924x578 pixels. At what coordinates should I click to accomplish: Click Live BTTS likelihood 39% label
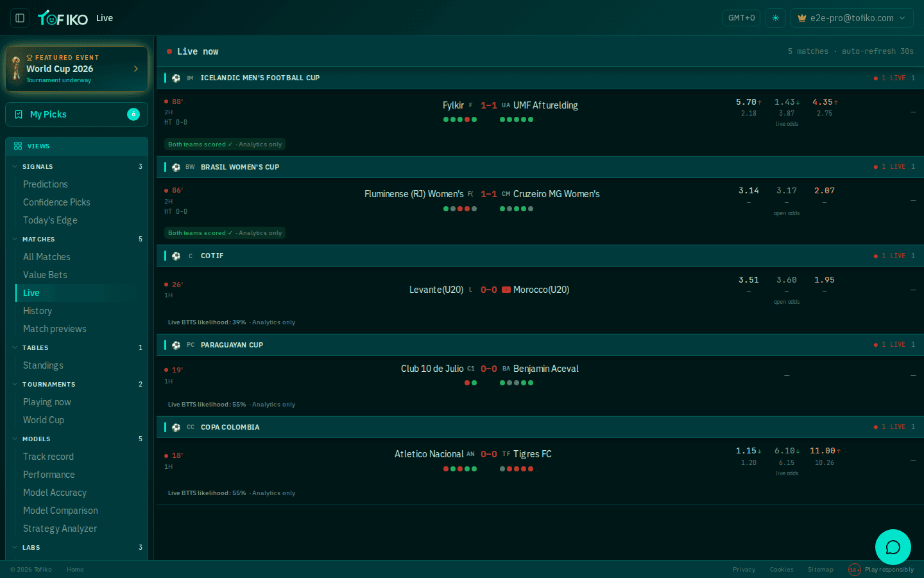[207, 322]
